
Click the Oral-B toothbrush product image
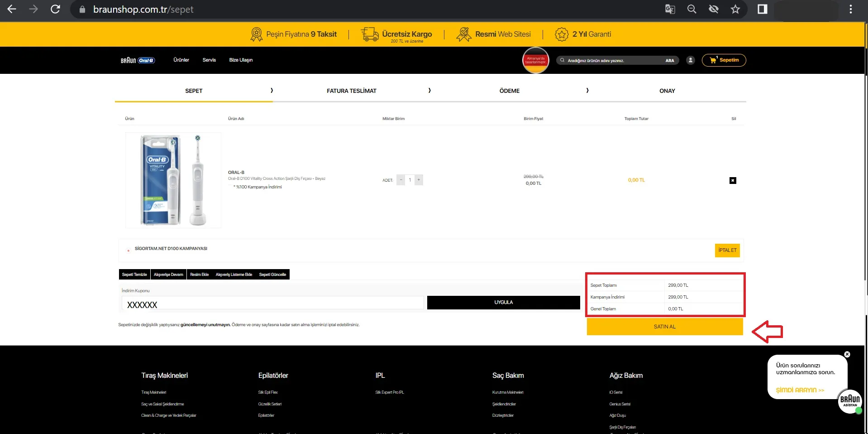[x=173, y=180]
